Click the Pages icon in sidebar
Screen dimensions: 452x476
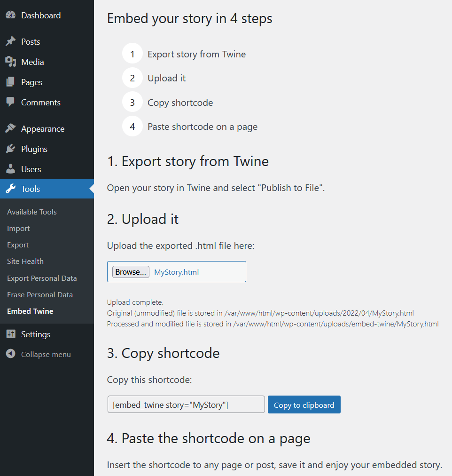11,82
